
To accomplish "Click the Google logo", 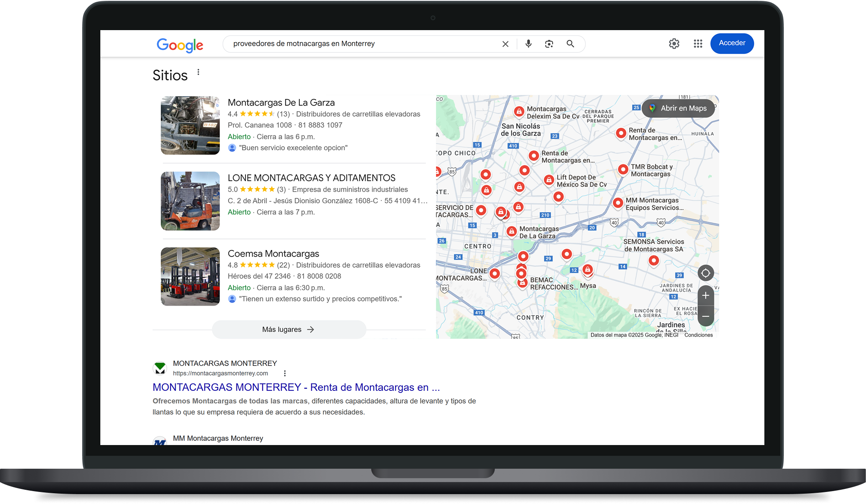I will [x=180, y=44].
